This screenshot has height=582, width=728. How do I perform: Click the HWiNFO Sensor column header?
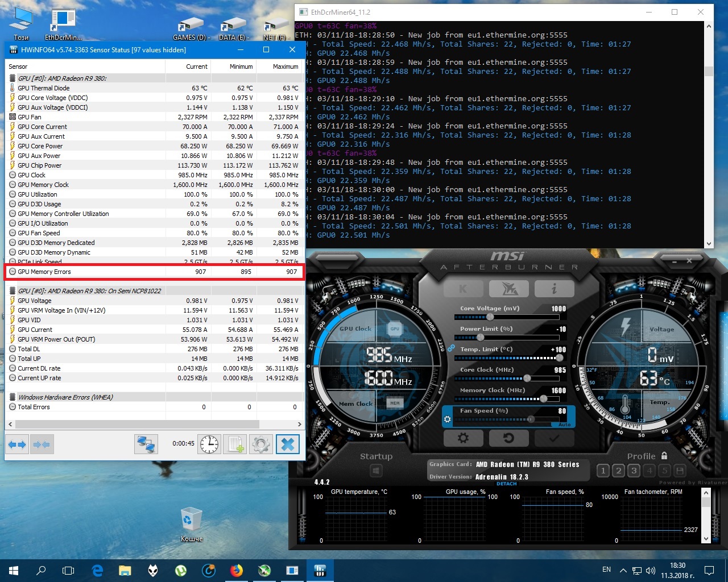85,66
